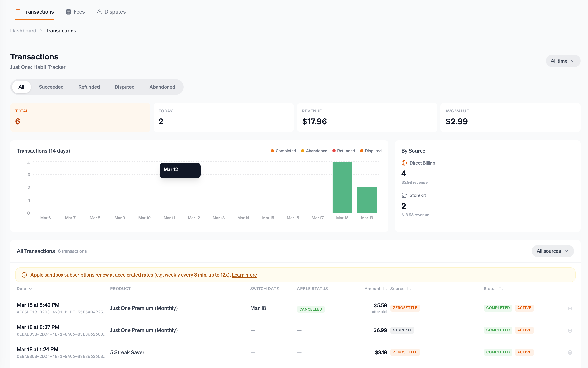The width and height of the screenshot is (588, 368).
Task: Open Fees via the receipt icon
Action: 68,11
